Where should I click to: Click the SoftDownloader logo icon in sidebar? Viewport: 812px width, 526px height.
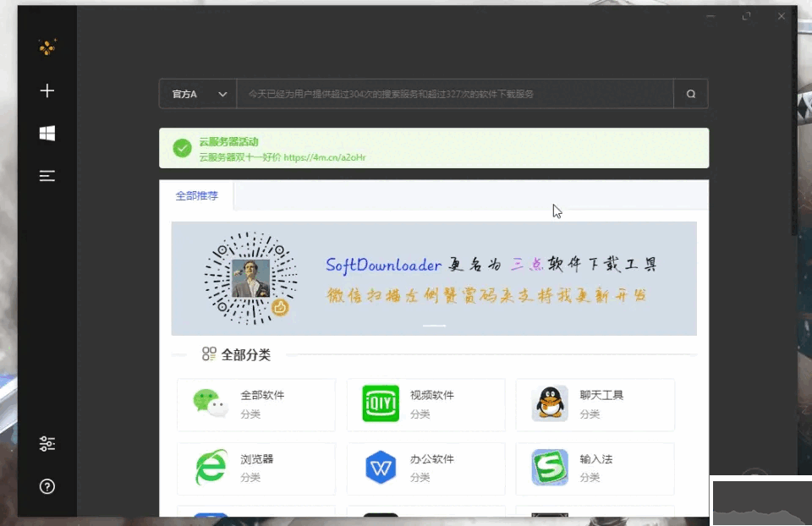[47, 48]
